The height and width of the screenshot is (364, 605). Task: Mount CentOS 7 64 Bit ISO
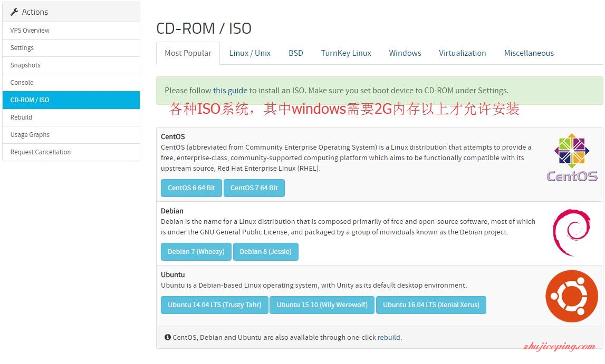pos(254,188)
